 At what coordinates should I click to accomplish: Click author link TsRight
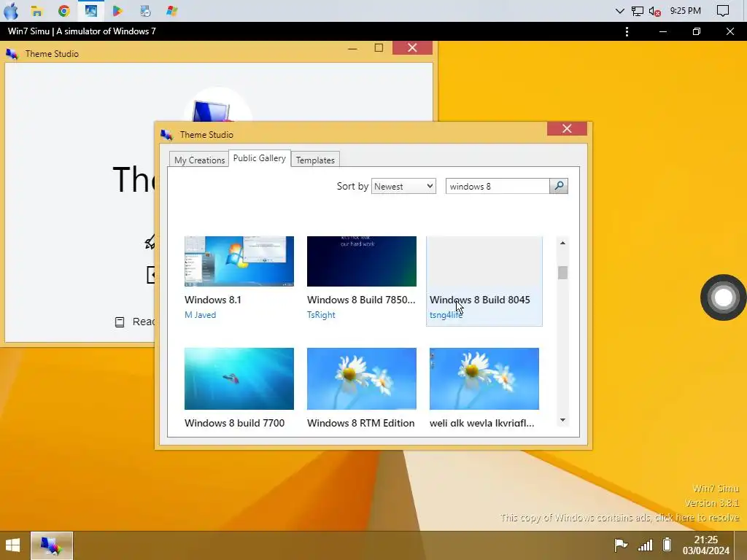click(321, 315)
